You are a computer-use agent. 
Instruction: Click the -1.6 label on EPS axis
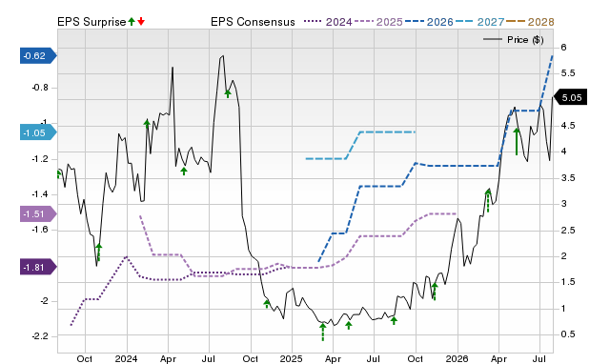pos(40,230)
